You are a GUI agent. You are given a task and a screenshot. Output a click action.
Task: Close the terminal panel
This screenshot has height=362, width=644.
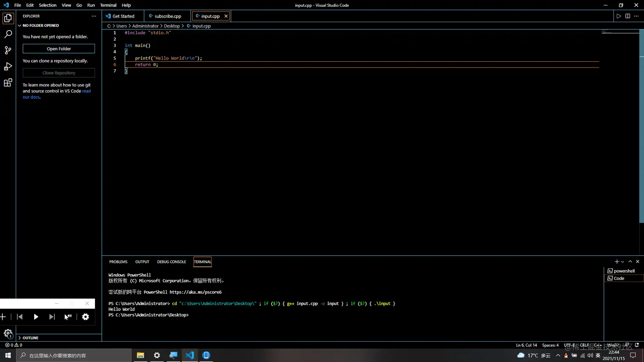pos(638,262)
